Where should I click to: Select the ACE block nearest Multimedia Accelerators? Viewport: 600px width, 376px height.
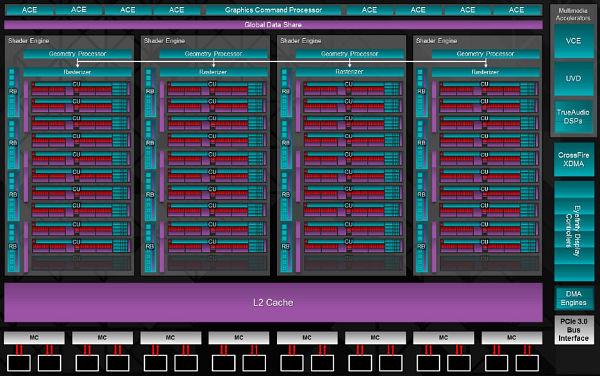point(517,10)
